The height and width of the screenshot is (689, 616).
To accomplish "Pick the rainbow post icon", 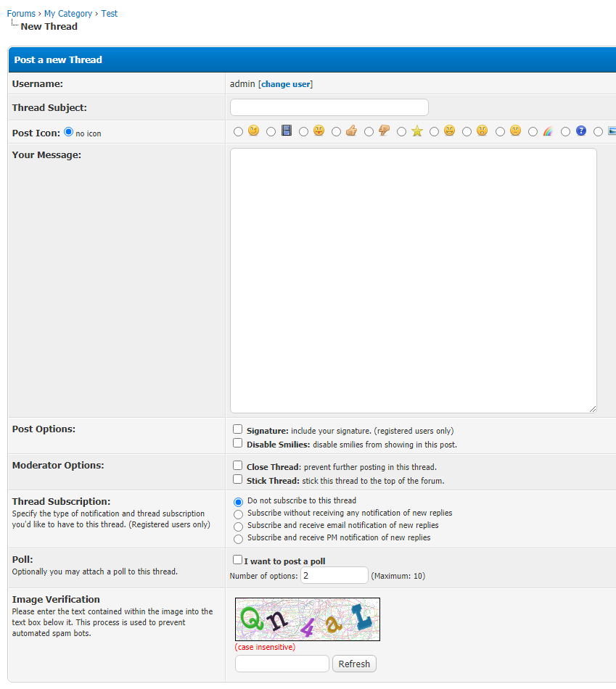I will tap(533, 132).
